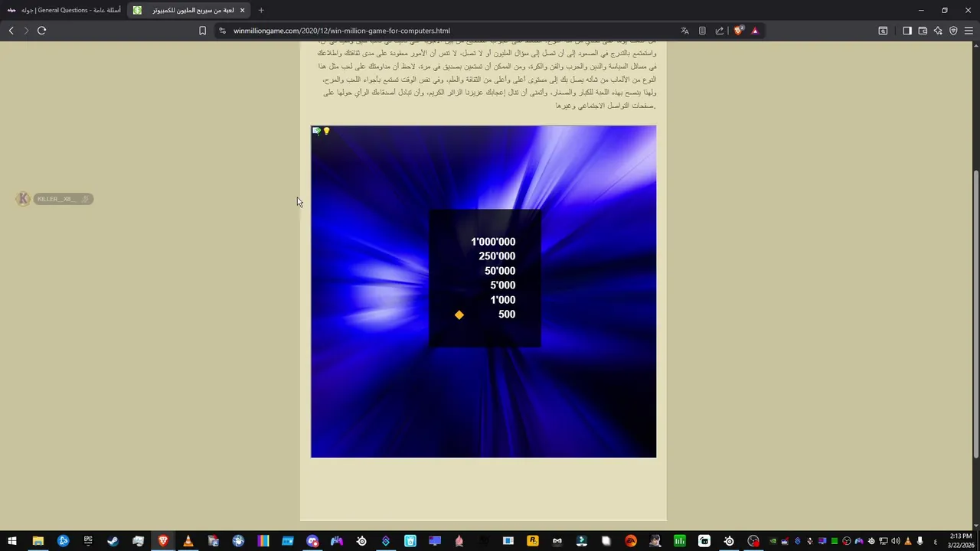Viewport: 980px width, 551px height.
Task: Open Leo AI assistant icon
Action: click(x=938, y=31)
